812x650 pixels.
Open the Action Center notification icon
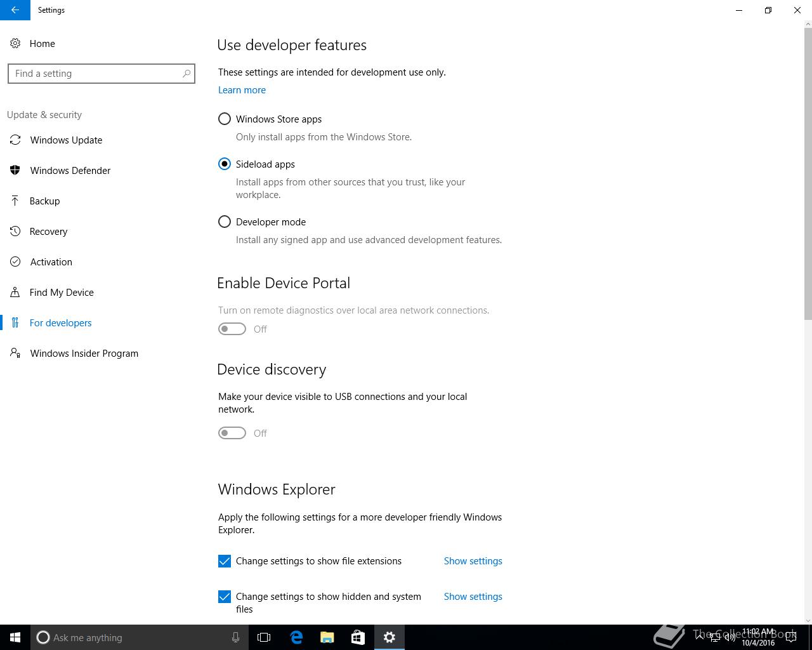pyautogui.click(x=791, y=637)
